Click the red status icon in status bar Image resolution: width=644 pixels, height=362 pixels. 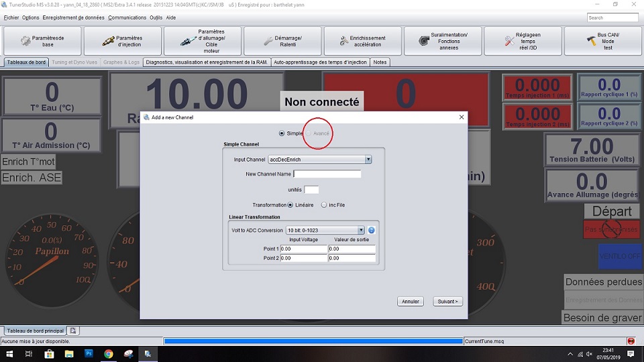pos(631,341)
